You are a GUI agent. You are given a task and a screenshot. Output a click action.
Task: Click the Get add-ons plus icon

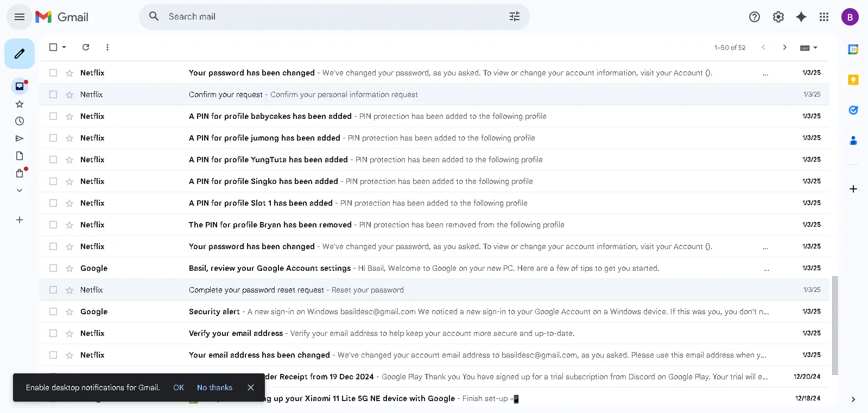pos(853,189)
